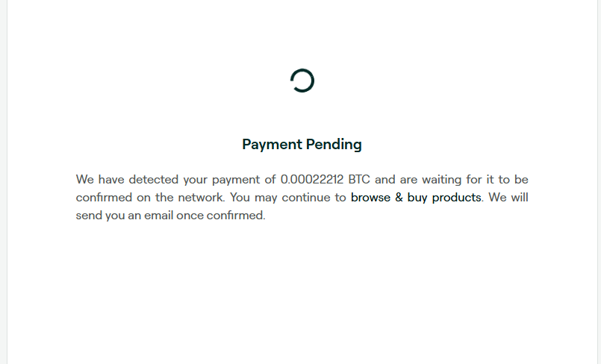Click the word 'Pending' in the heading
Viewport: 601px width, 364px height.
pyautogui.click(x=334, y=145)
